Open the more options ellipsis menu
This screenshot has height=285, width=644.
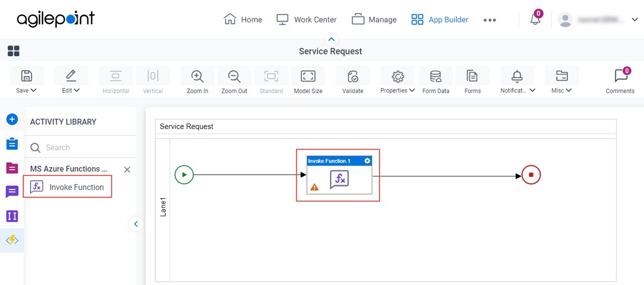(x=490, y=20)
